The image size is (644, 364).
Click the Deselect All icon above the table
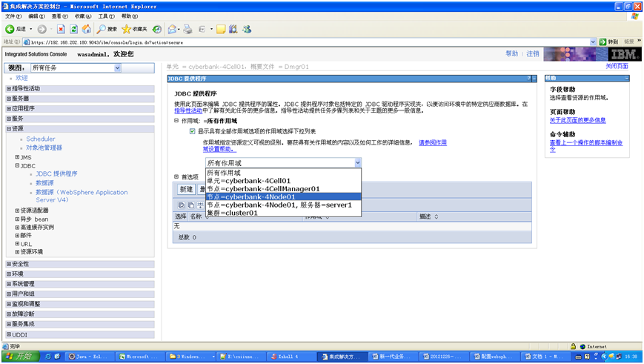[x=191, y=205]
